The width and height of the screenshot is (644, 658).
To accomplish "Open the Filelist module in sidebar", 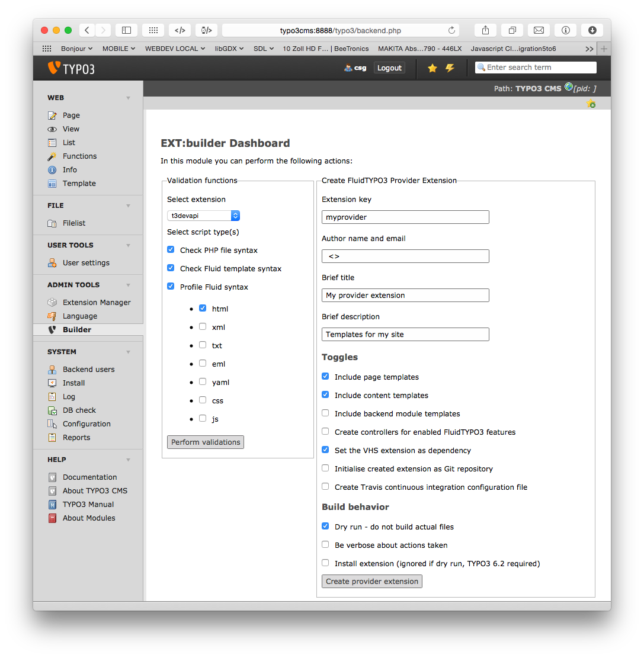I will pos(74,223).
